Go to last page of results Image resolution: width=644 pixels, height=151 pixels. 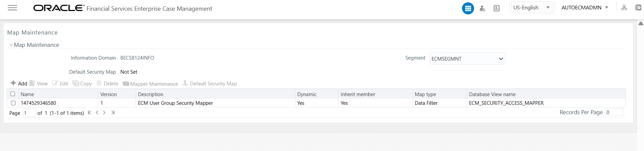[x=113, y=112]
